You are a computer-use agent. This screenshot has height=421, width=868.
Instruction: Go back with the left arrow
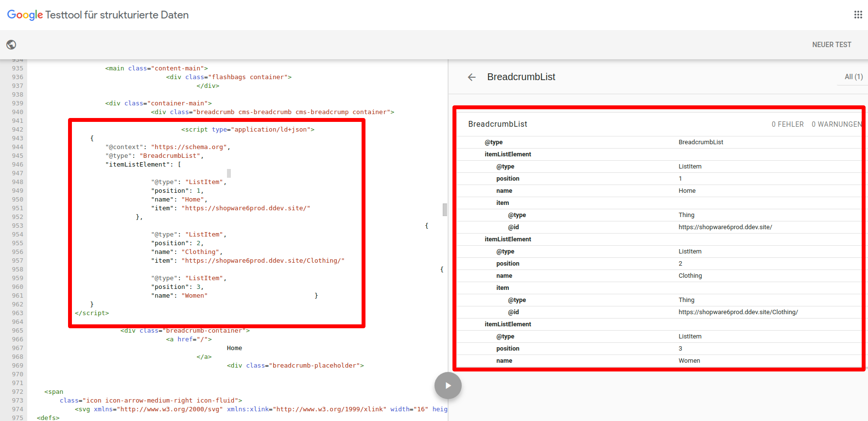[x=471, y=77]
